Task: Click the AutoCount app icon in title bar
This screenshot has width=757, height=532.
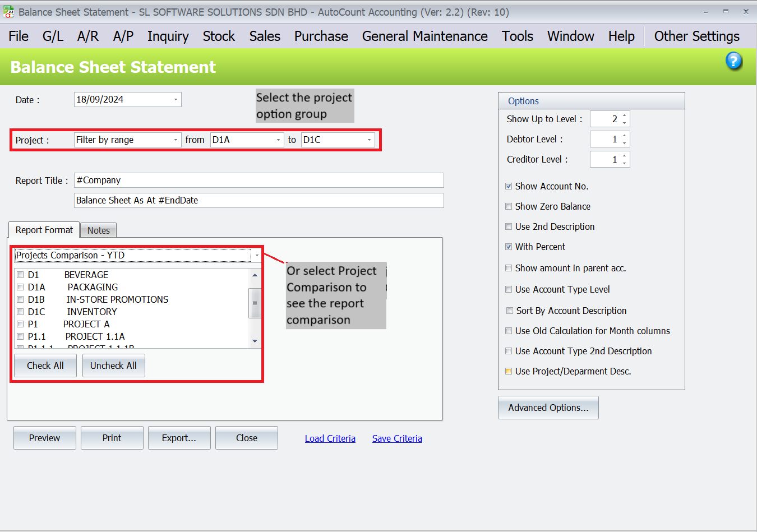Action: click(x=8, y=12)
